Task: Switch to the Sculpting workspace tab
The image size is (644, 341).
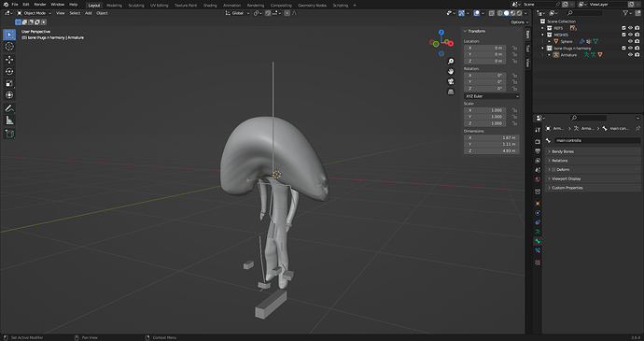Action: point(136,6)
